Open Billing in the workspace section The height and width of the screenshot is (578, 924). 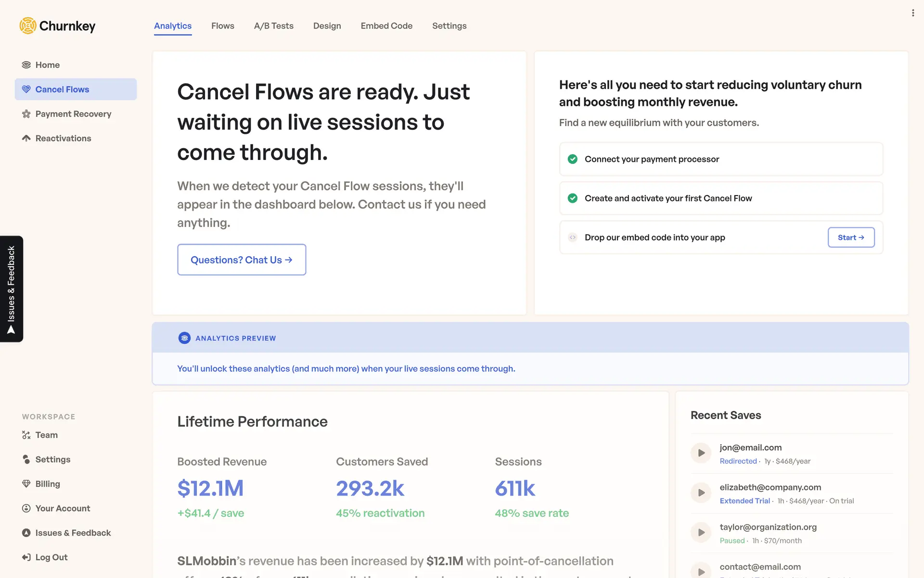pyautogui.click(x=47, y=484)
